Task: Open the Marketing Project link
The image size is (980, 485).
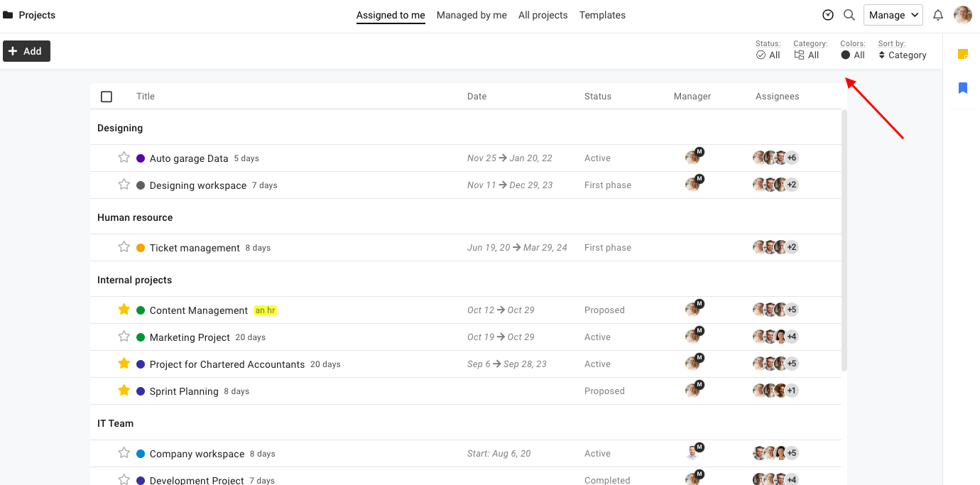Action: click(190, 337)
